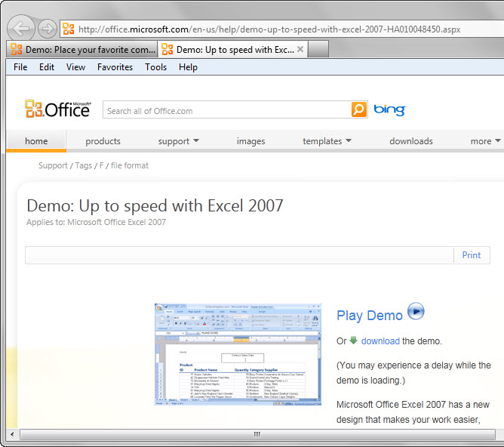
Task: Click the download link for the demo
Action: [380, 341]
